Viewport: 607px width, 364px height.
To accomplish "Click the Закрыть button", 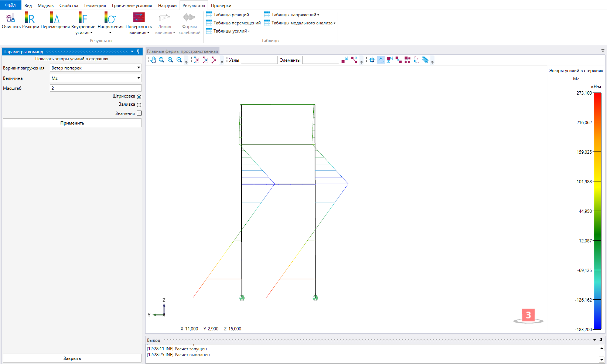I will (x=72, y=358).
